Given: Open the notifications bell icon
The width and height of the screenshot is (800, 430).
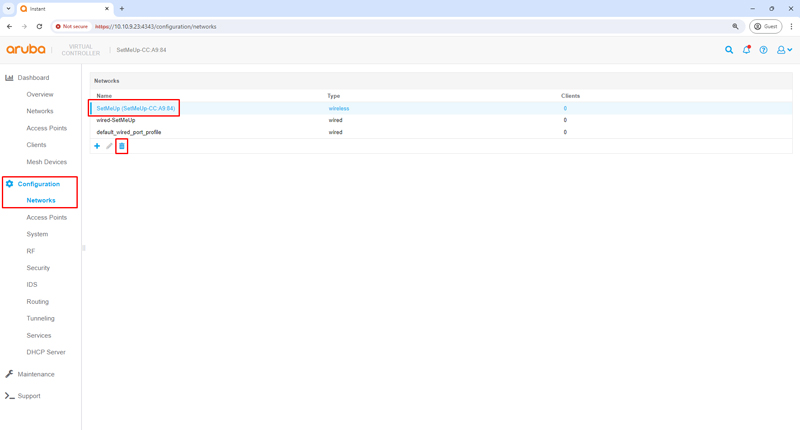Looking at the screenshot, I should 746,50.
